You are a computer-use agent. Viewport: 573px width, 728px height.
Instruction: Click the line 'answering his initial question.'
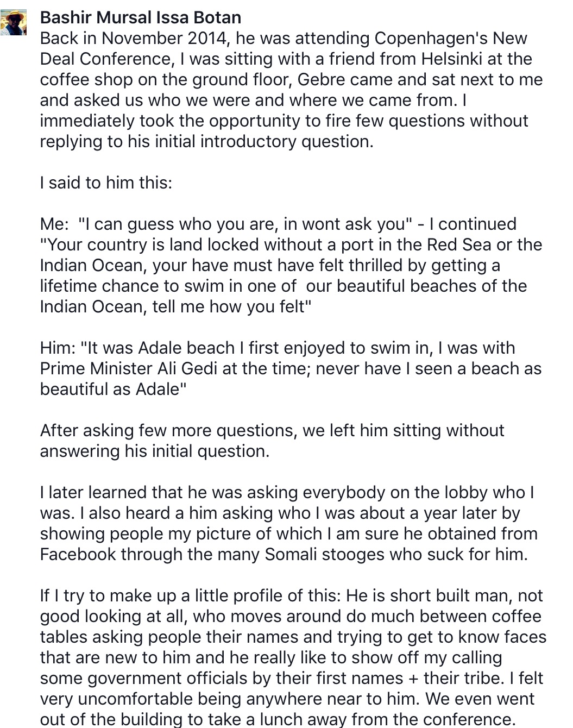pos(155,451)
